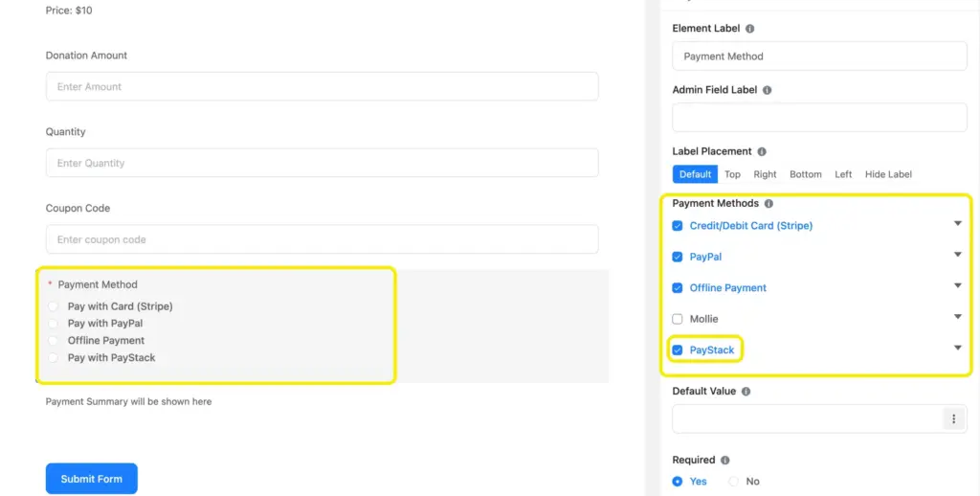Select Left label placement
Image resolution: width=980 pixels, height=496 pixels.
(x=843, y=174)
